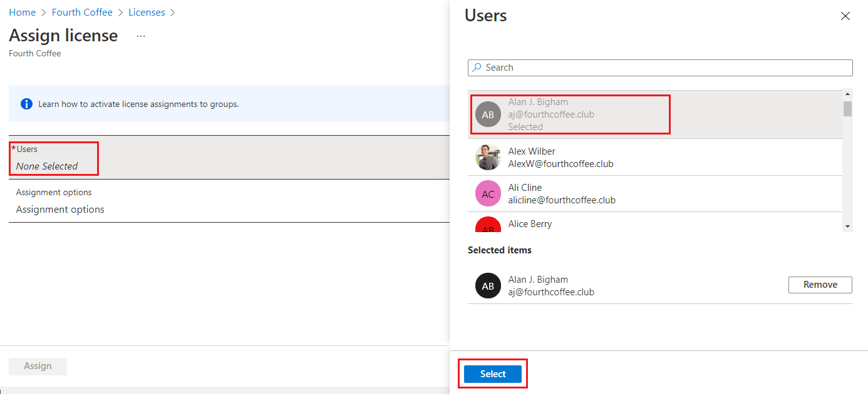Open the Fourth Coffee breadcrumb
Screen dimensions: 868x396
click(82, 13)
